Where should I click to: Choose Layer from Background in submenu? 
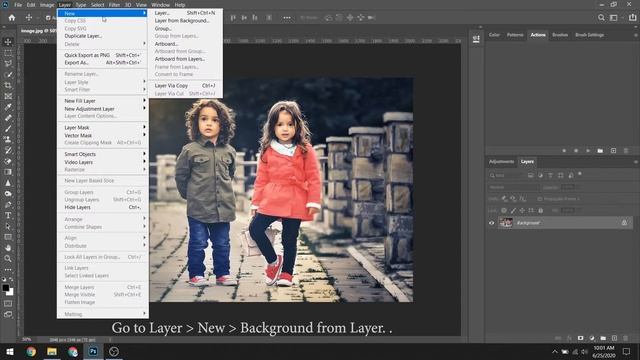point(182,20)
